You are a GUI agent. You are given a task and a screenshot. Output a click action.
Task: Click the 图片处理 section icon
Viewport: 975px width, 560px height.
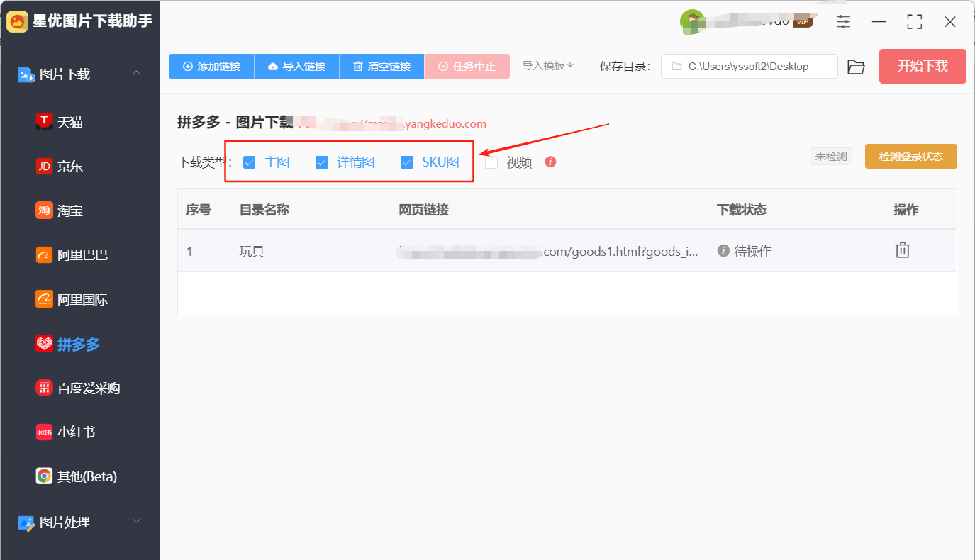(26, 522)
